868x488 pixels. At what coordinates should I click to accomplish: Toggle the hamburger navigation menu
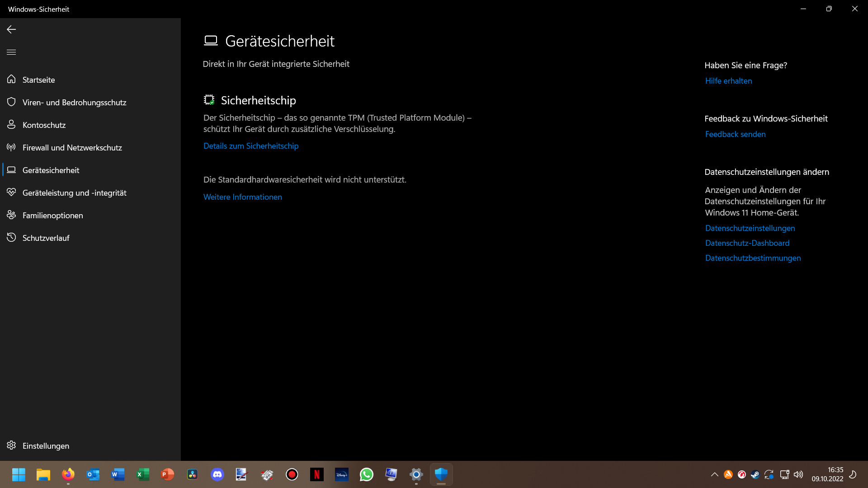[x=11, y=52]
